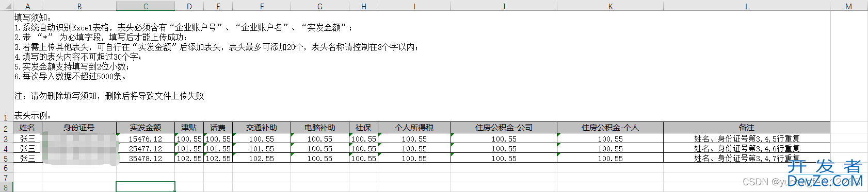
Task: Click the 住房公积金-个人 header cell
Action: point(610,128)
